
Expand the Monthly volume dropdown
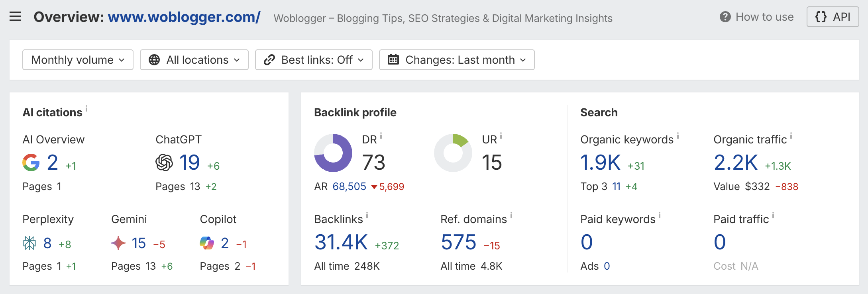click(x=78, y=60)
